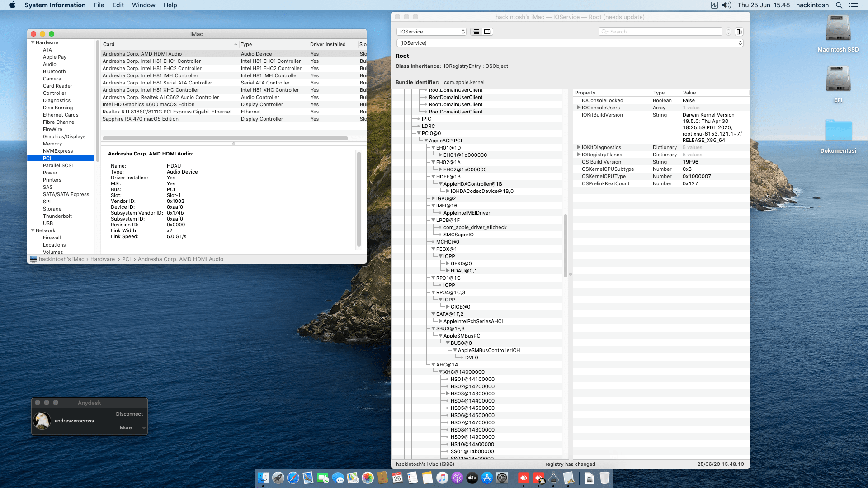Collapse PCI0@0 tree node
868x488 pixels.
[419, 133]
